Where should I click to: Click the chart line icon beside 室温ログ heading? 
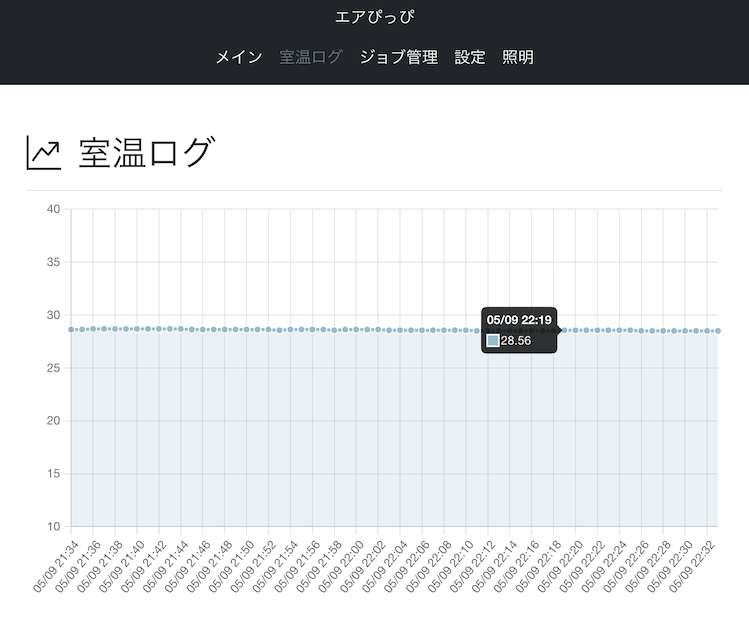click(x=43, y=154)
